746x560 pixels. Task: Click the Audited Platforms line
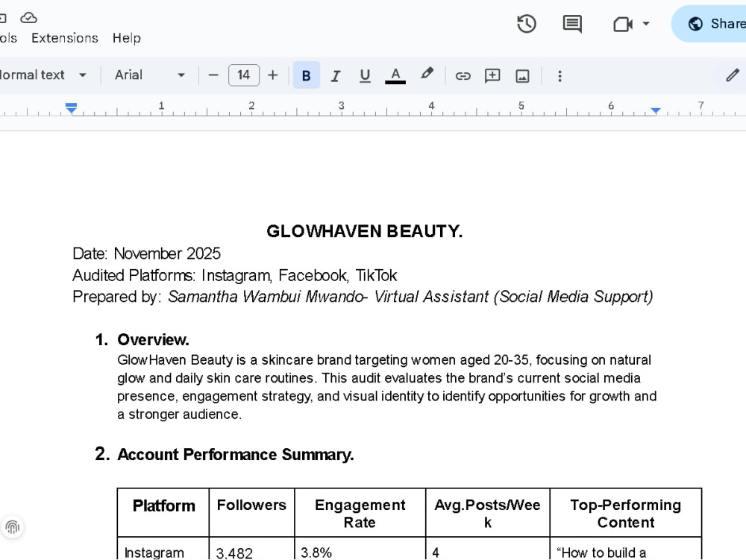tap(234, 275)
